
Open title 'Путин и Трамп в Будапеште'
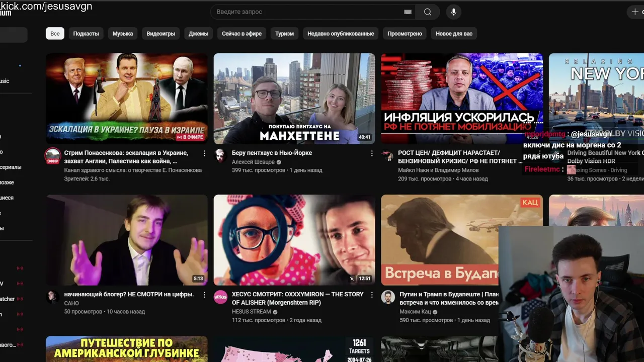(x=449, y=298)
